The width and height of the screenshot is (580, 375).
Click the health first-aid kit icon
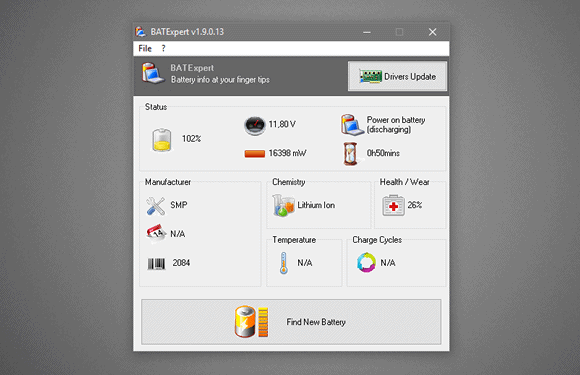[393, 205]
